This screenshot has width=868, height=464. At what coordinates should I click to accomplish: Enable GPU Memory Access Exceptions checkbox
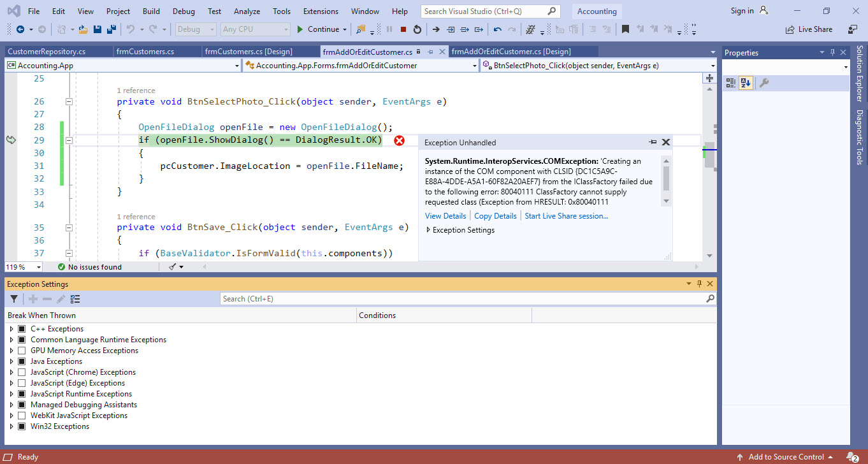pyautogui.click(x=22, y=351)
